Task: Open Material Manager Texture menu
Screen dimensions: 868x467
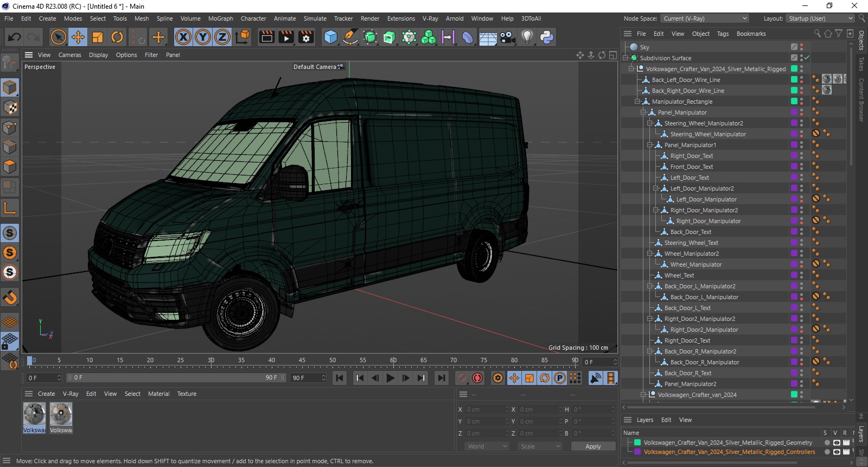Action: tap(187, 394)
